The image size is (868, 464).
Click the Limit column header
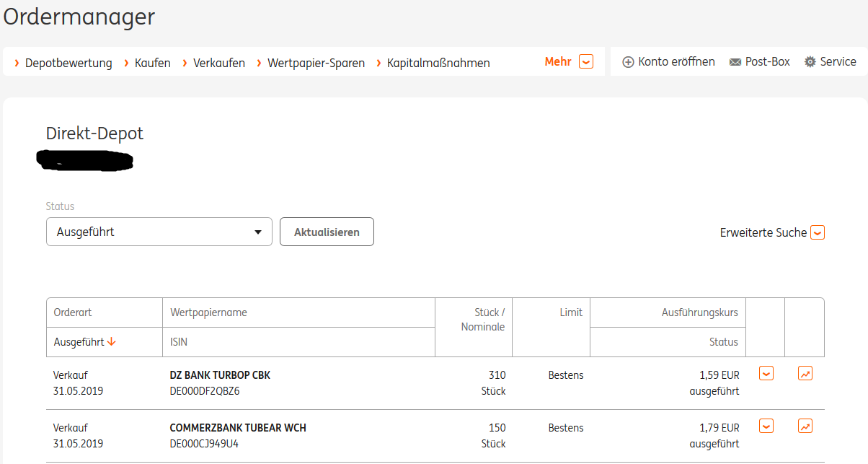(571, 312)
